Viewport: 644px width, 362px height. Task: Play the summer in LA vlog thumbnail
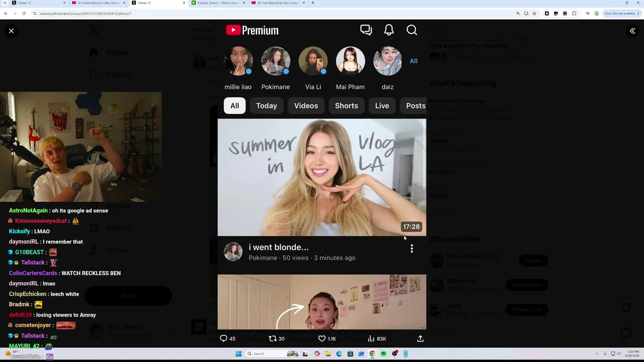(x=322, y=177)
